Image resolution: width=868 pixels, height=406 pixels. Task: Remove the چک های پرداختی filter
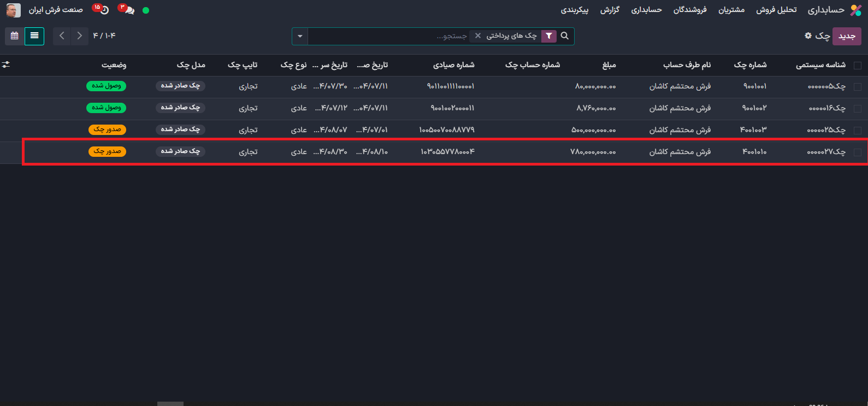pos(478,36)
